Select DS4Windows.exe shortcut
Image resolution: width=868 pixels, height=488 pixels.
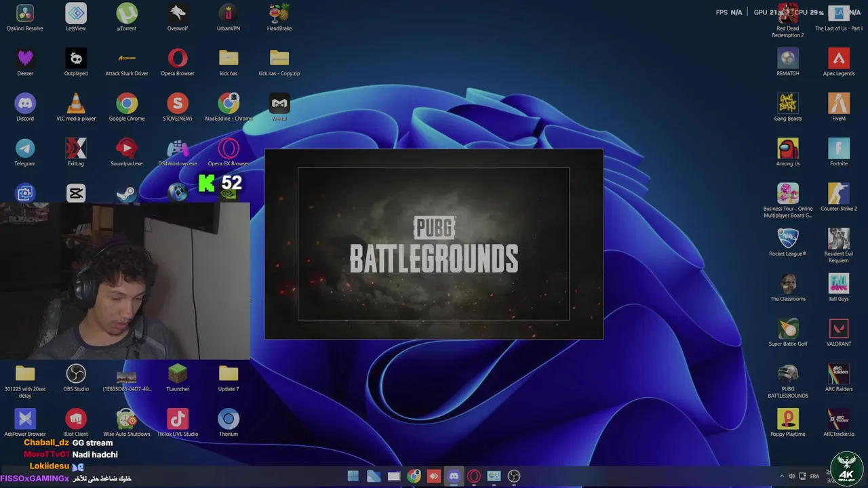[x=178, y=152]
